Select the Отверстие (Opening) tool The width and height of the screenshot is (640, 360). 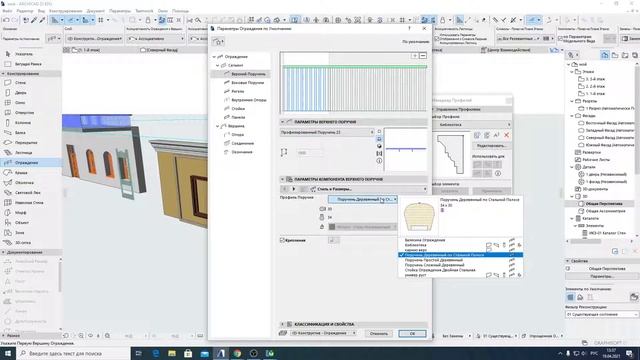coord(24,113)
